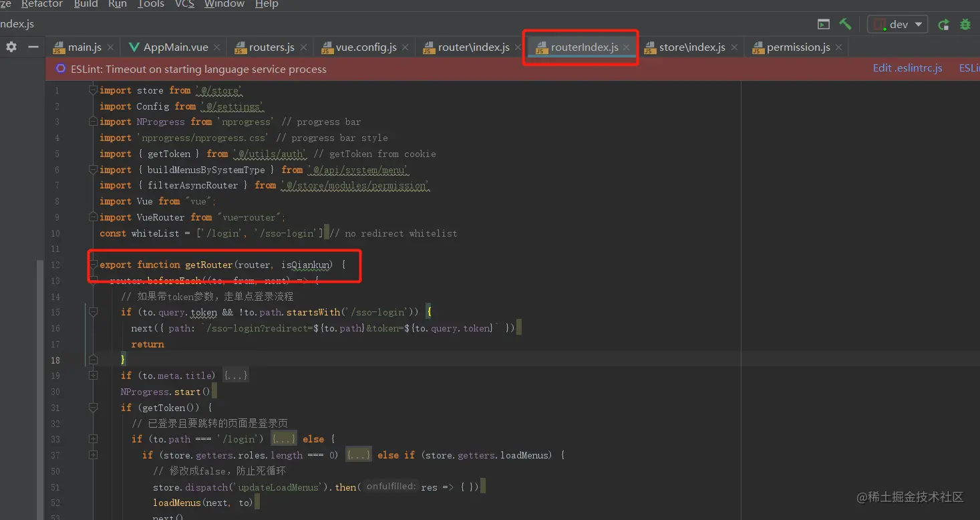Click the getRouter function name
The image size is (980, 520).
pyautogui.click(x=210, y=265)
